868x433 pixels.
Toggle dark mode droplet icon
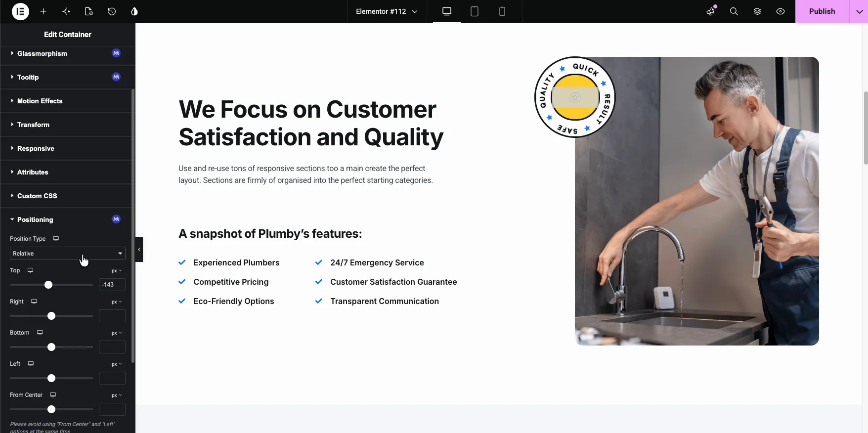click(134, 11)
